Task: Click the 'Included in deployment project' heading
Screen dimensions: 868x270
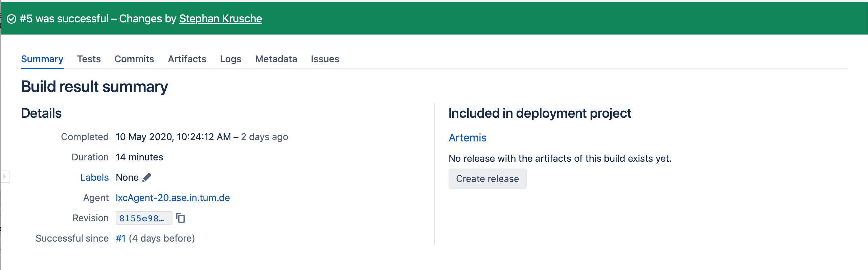Action: [x=540, y=113]
